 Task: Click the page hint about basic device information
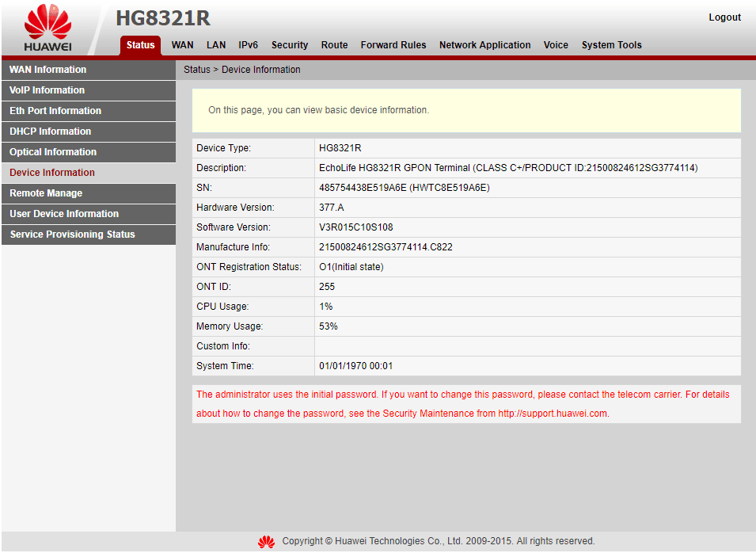point(319,110)
